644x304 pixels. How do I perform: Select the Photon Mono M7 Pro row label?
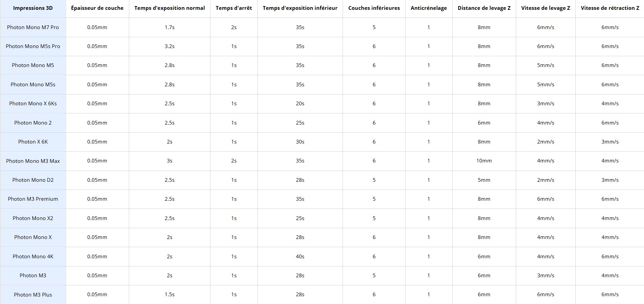click(x=33, y=27)
